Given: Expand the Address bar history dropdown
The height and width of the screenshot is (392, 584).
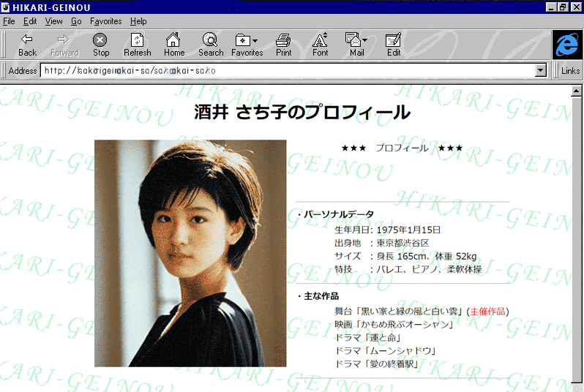Looking at the screenshot, I should coord(542,71).
